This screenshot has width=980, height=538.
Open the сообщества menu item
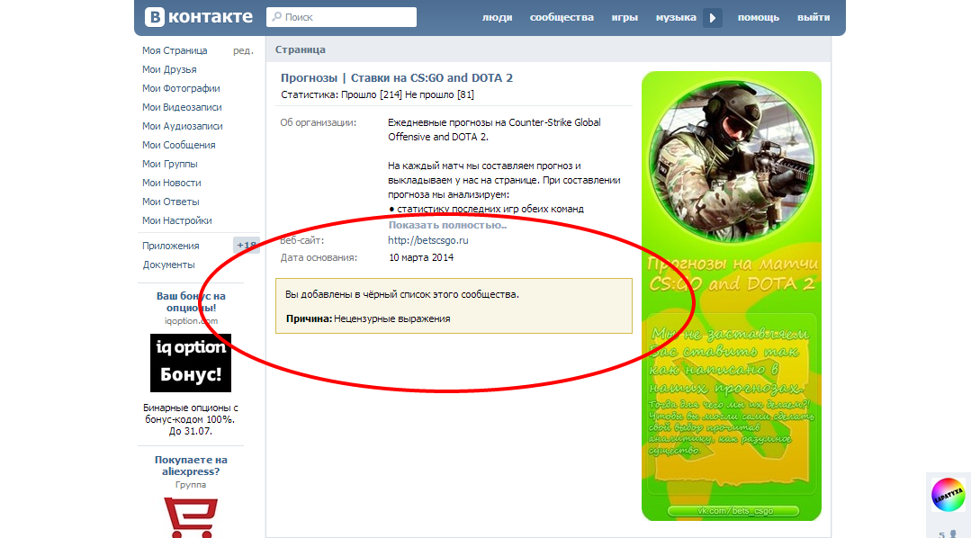point(562,17)
